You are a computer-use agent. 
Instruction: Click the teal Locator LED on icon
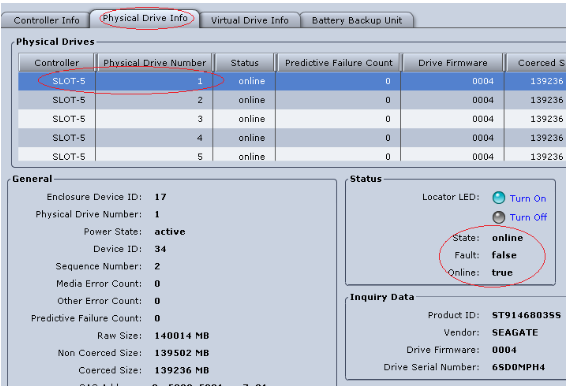(x=499, y=198)
